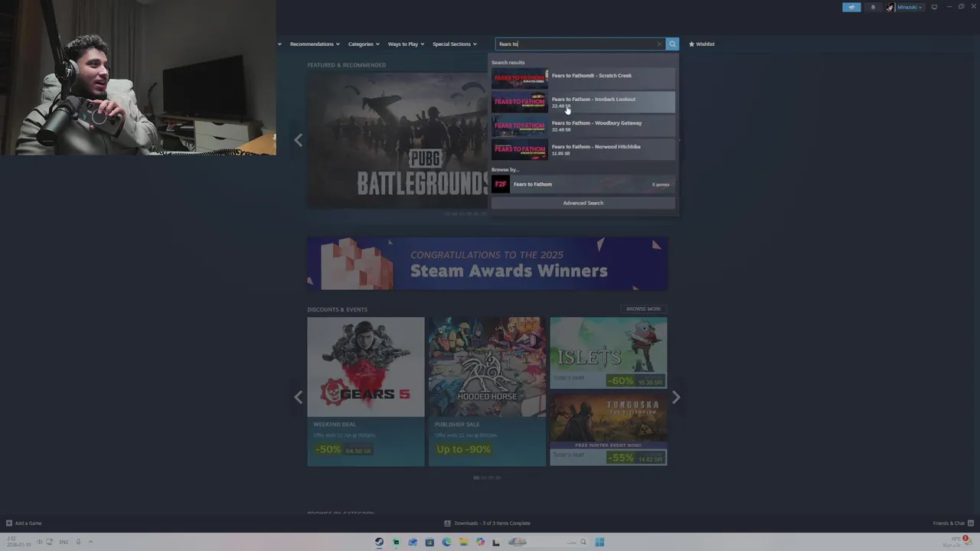Click the -50% Gears 5 discount tag

coord(328,449)
